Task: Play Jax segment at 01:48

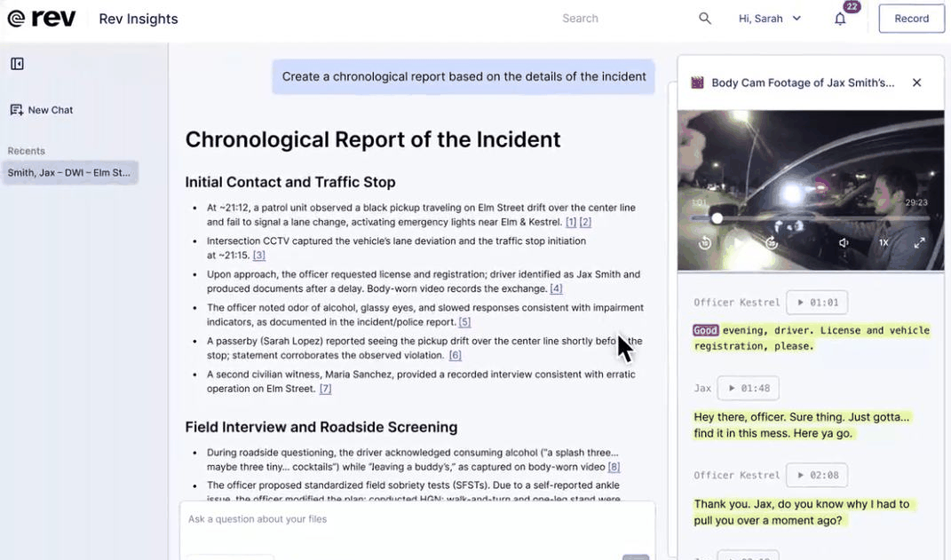Action: click(x=749, y=388)
